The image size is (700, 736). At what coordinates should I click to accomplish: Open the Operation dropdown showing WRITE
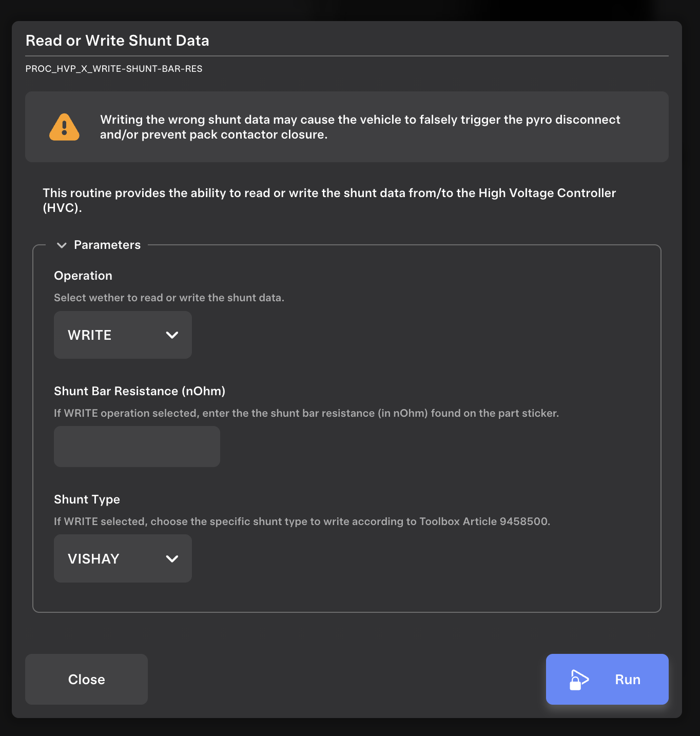[123, 335]
